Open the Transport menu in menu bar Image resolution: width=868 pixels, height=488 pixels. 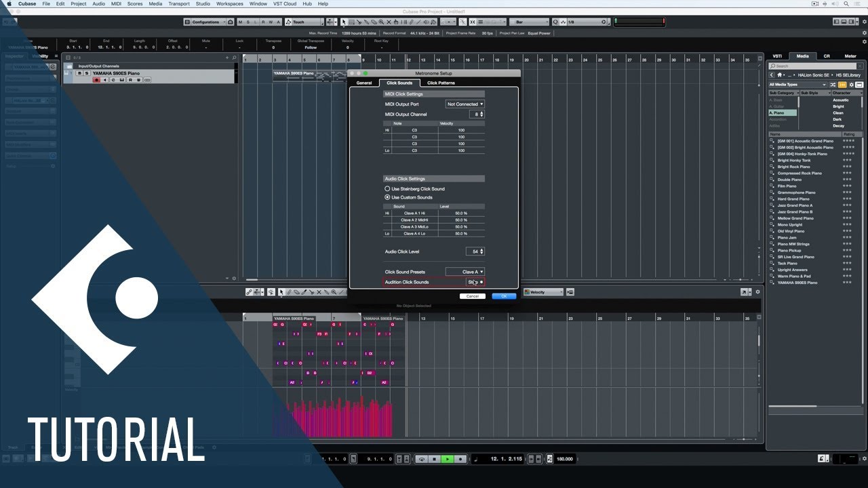(178, 3)
